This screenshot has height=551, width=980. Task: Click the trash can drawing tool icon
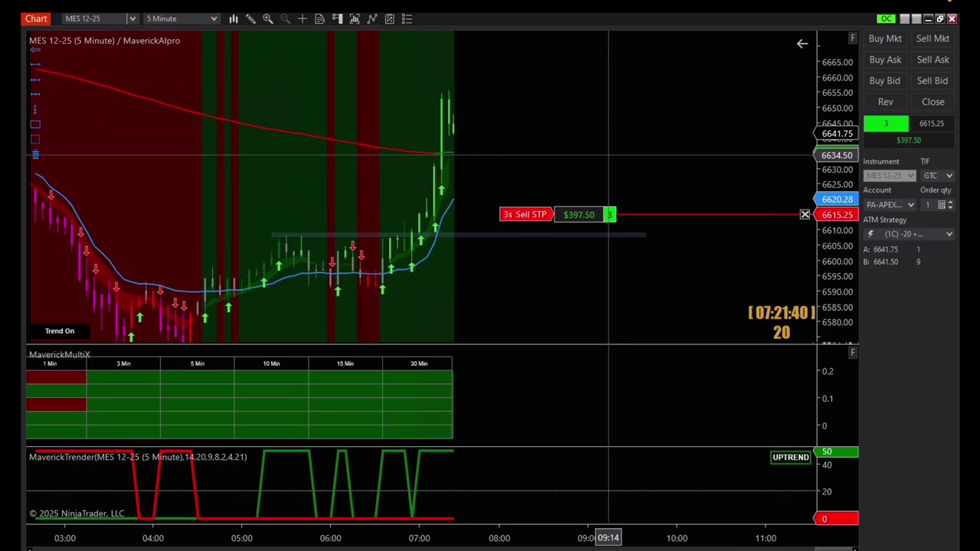pyautogui.click(x=35, y=155)
